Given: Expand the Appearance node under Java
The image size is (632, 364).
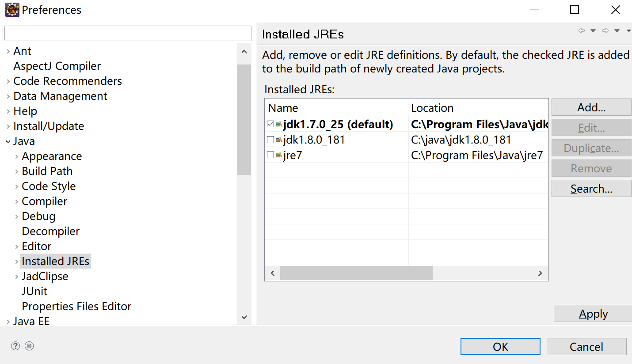Looking at the screenshot, I should (x=16, y=156).
